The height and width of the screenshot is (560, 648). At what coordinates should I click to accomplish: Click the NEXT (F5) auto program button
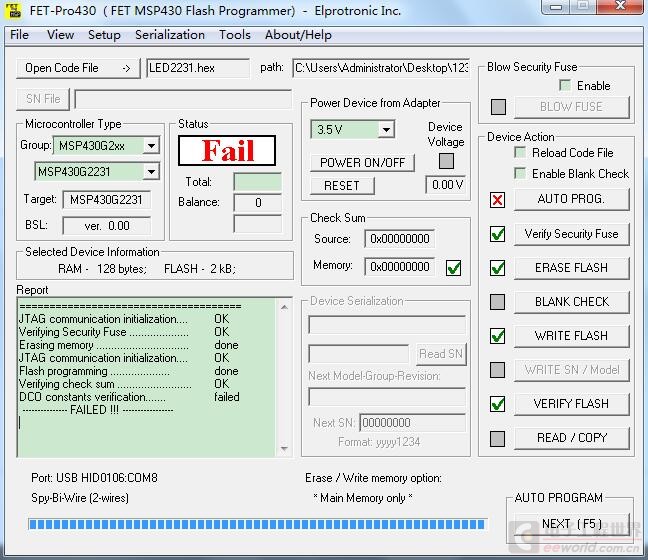tap(572, 524)
